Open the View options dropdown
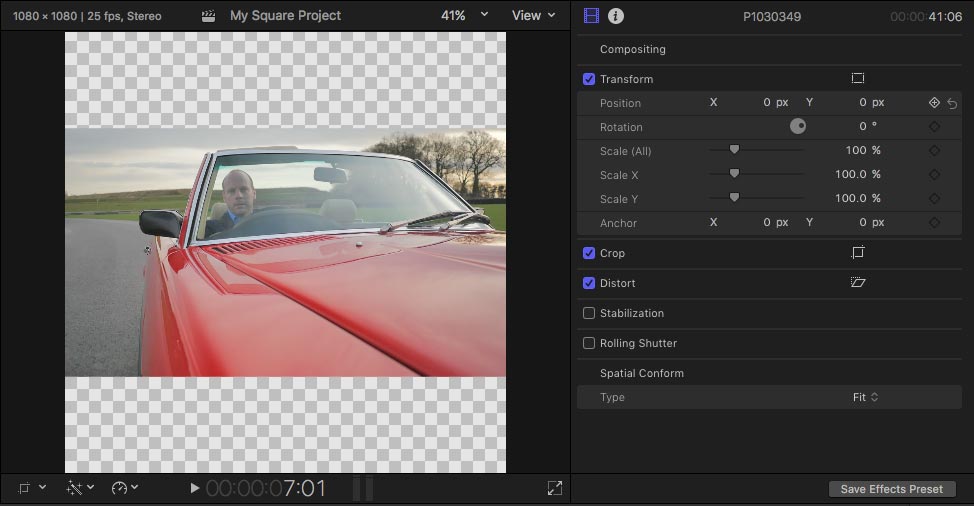This screenshot has height=506, width=974. tap(533, 16)
